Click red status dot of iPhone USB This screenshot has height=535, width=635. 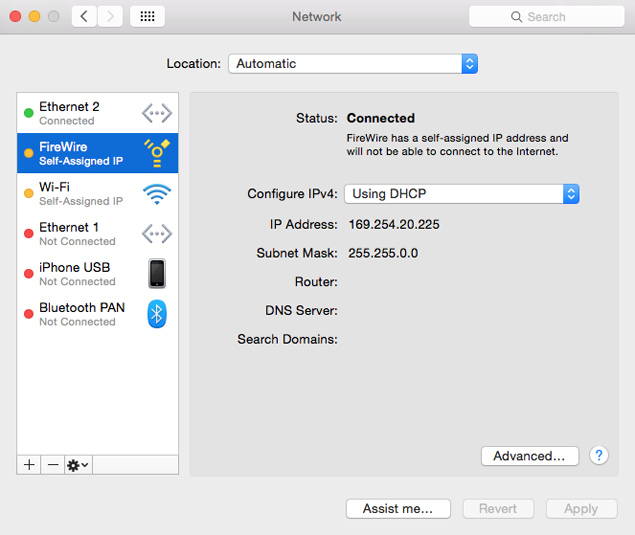28,274
